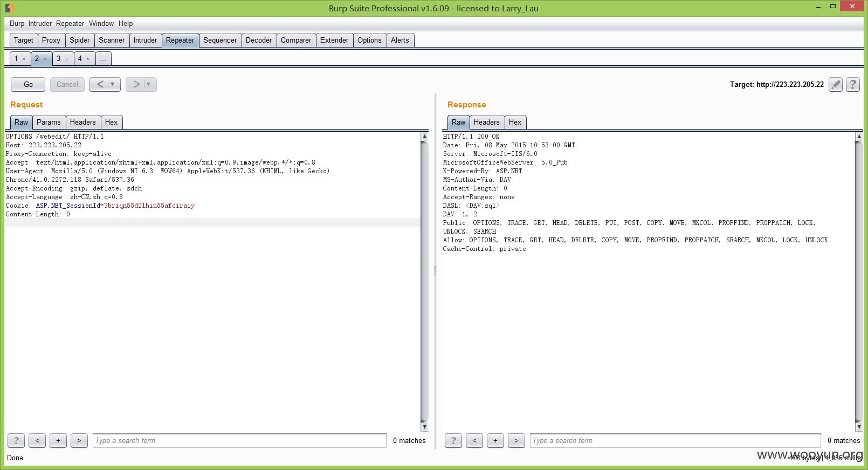Click the Server: Microsoft-IIS/6.0 header

pos(490,154)
